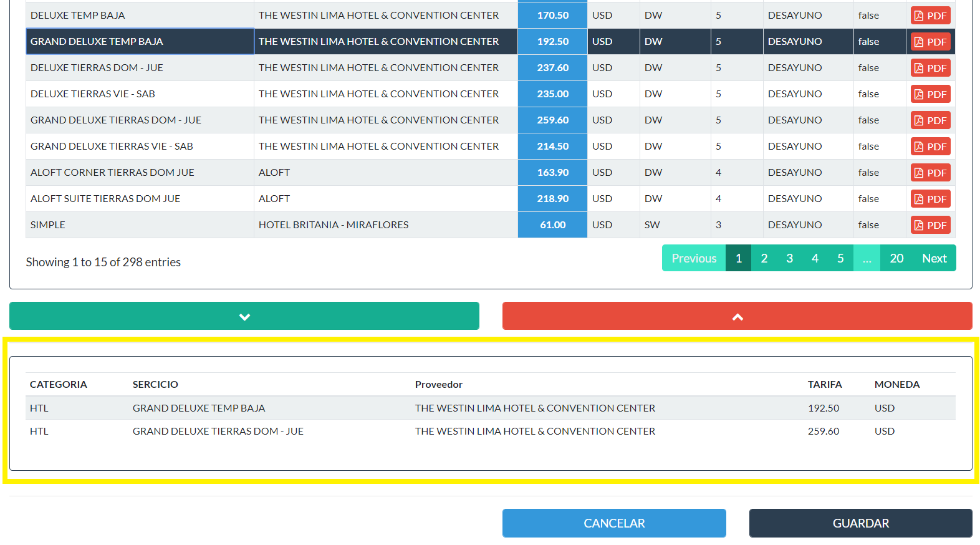Click the green down-chevron add button

tap(244, 316)
